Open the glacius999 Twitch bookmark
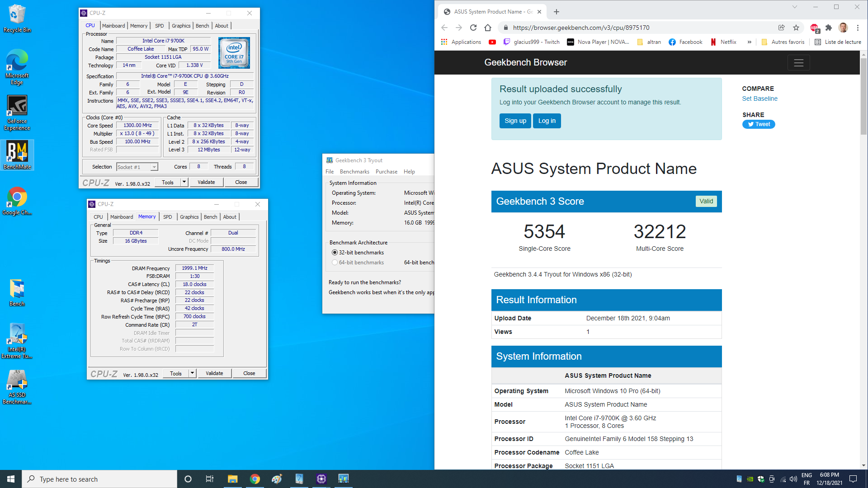Image resolution: width=868 pixels, height=488 pixels. point(532,42)
